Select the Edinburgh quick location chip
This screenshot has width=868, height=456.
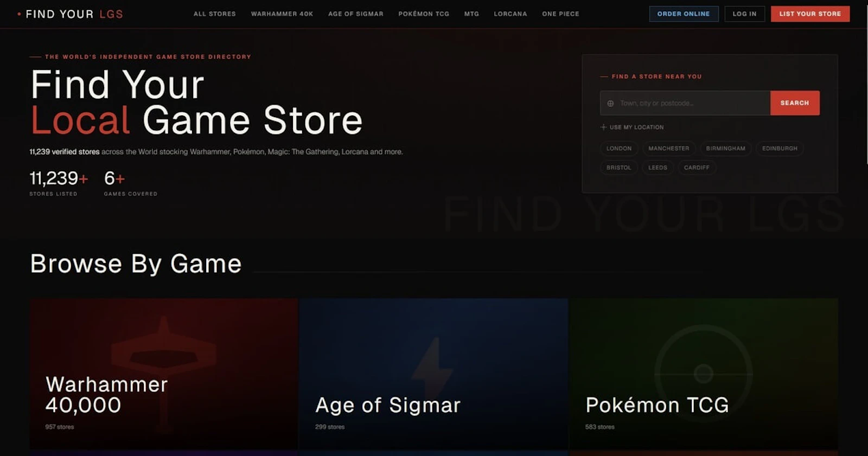click(x=780, y=149)
